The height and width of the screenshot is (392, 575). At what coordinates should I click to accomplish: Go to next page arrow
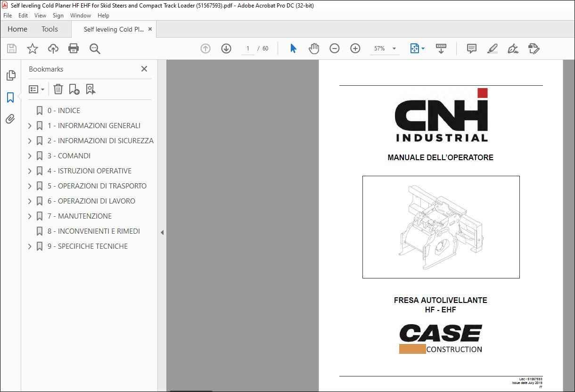(x=226, y=49)
